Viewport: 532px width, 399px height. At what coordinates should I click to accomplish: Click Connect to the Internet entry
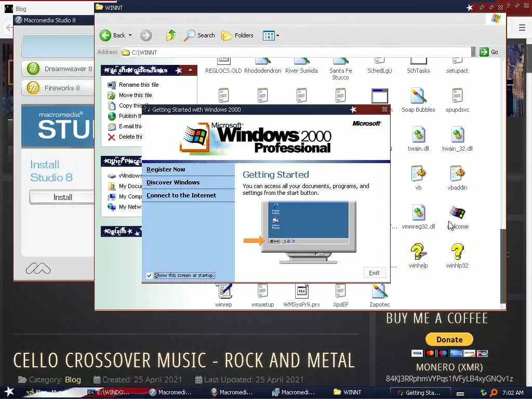click(181, 195)
